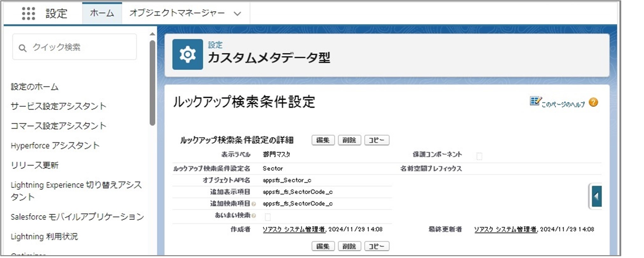644x258 pixels.
Task: Click the page help icon beside このページのヘルプ
Action: click(x=535, y=101)
